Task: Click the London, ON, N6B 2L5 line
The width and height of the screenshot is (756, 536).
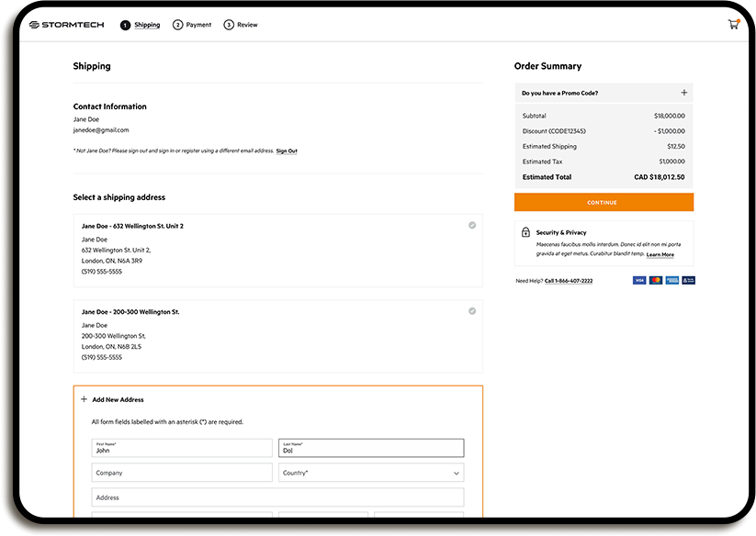Action: tap(111, 346)
